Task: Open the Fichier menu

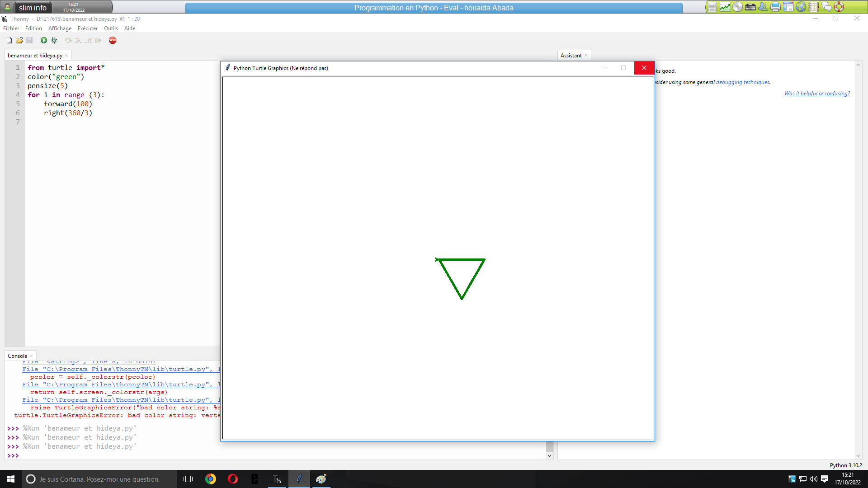Action: tap(11, 28)
